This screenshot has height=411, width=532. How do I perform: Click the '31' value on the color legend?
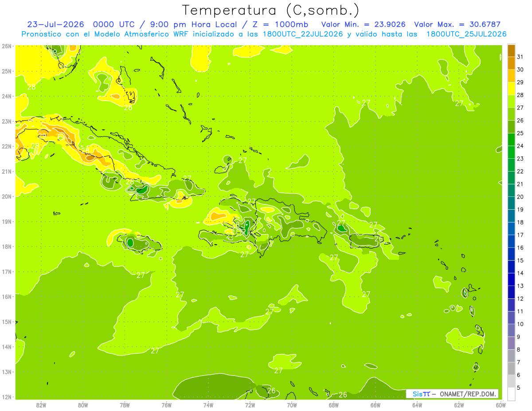tap(520, 56)
